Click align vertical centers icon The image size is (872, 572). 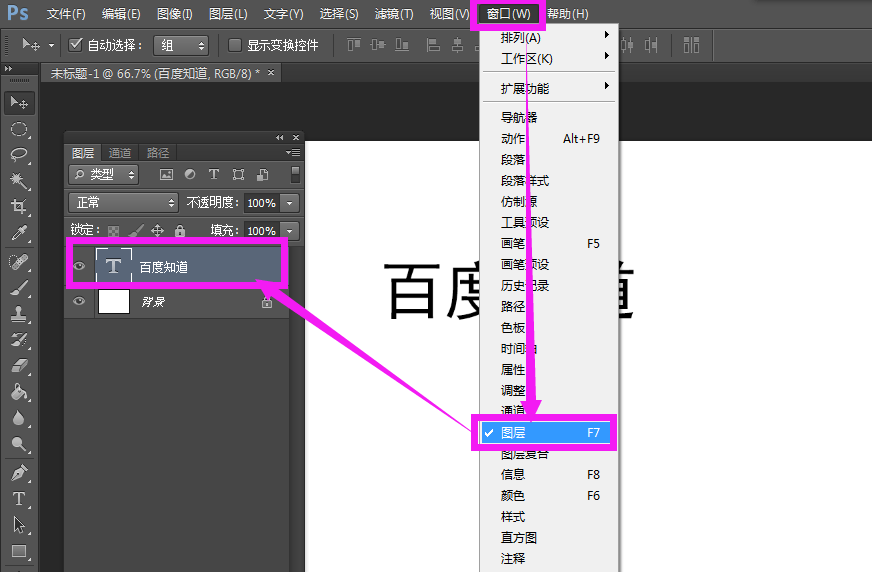coord(378,45)
